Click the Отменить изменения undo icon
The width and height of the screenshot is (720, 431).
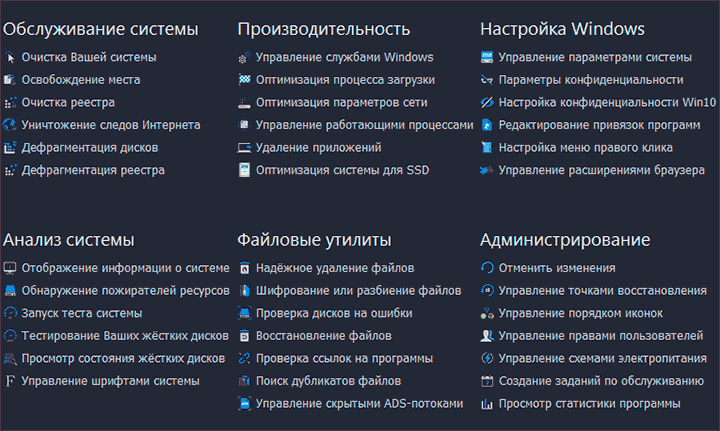(487, 268)
